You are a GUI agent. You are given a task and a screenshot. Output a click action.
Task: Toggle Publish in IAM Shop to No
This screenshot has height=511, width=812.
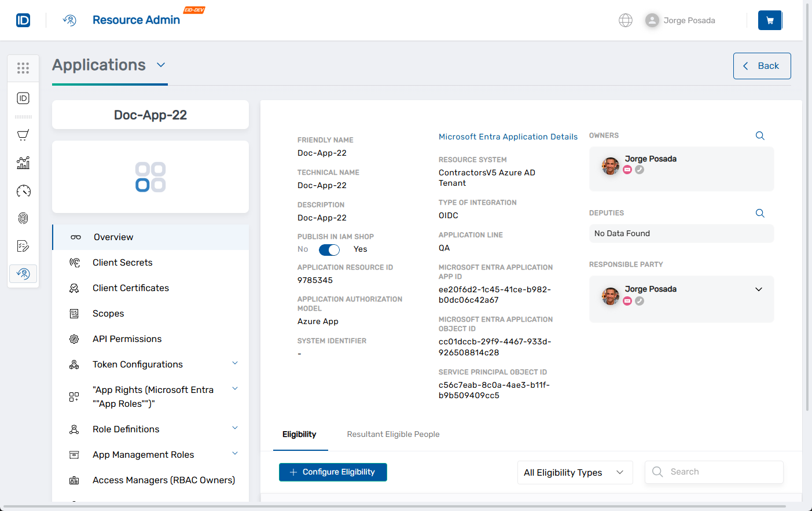pos(329,249)
